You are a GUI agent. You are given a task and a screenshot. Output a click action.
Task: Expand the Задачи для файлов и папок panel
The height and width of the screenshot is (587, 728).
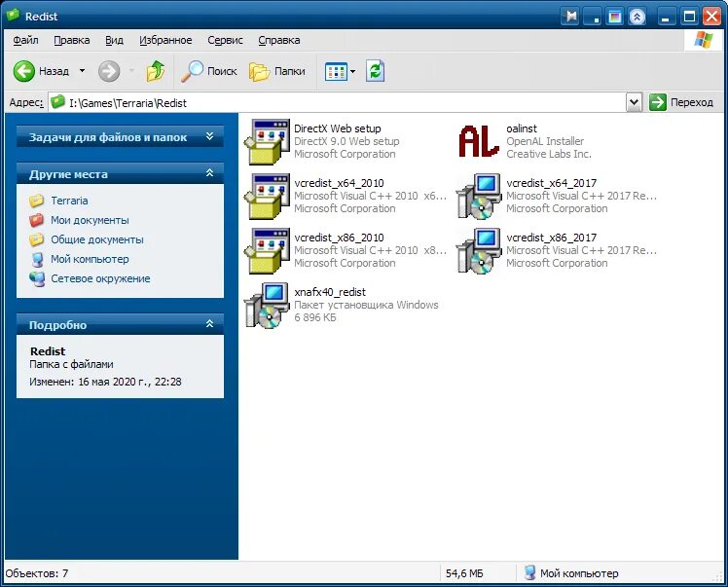coord(209,136)
